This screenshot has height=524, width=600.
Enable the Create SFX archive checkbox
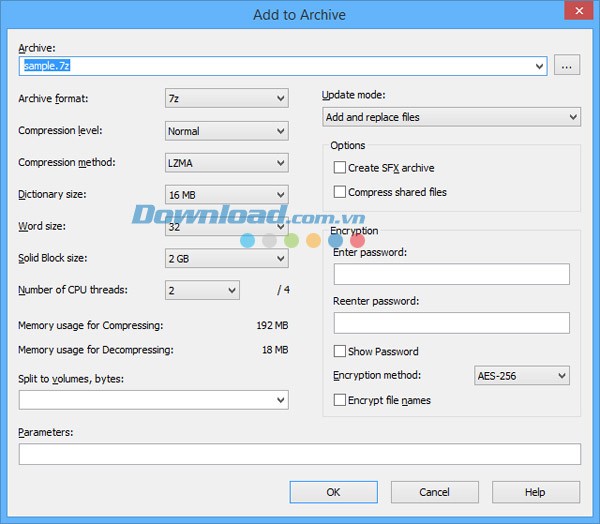pyautogui.click(x=340, y=168)
